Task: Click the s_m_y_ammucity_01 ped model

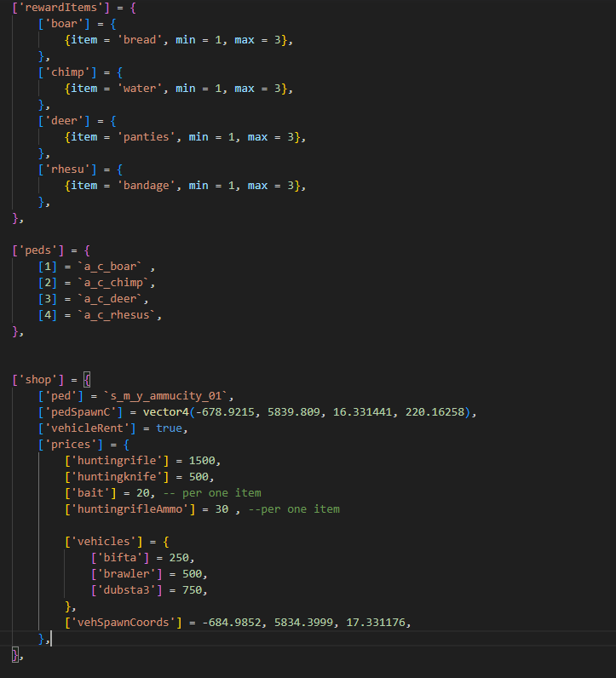Action: [x=167, y=396]
